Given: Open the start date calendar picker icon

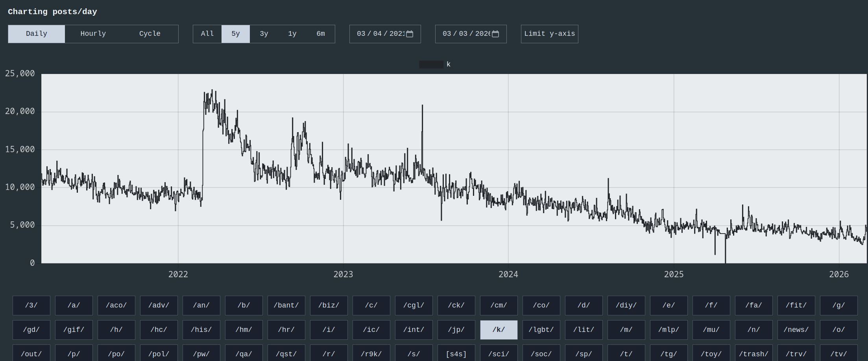Looking at the screenshot, I should (x=410, y=34).
